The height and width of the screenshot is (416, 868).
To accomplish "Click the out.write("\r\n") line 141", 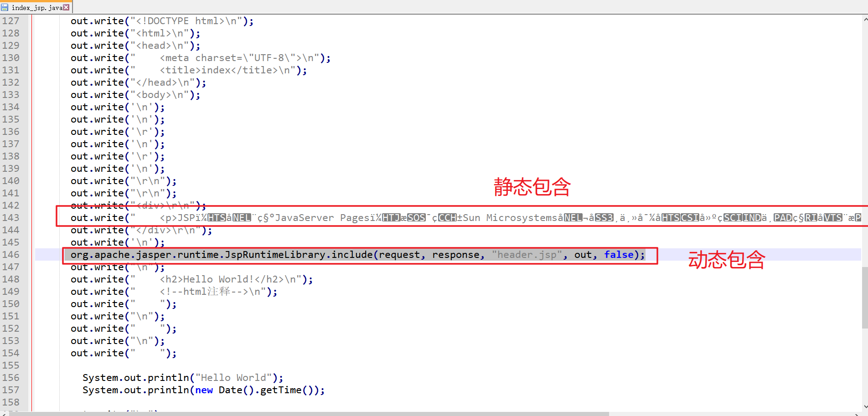I will point(124,193).
